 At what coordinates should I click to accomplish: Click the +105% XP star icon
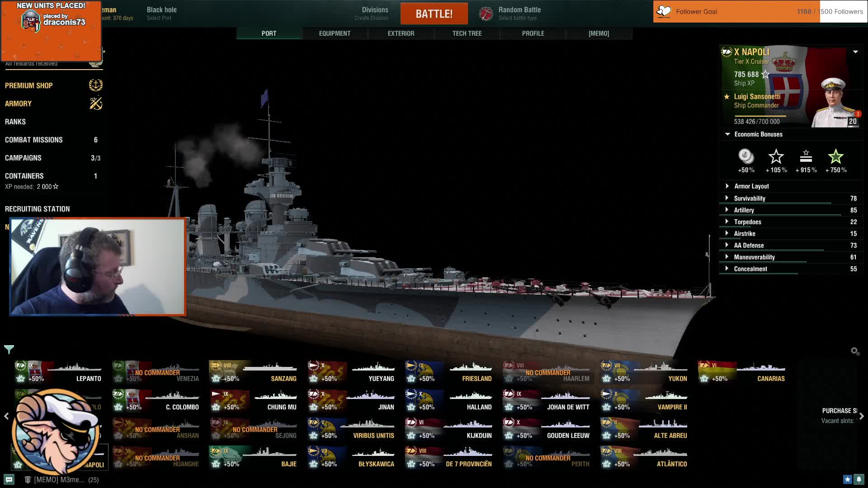coord(776,156)
